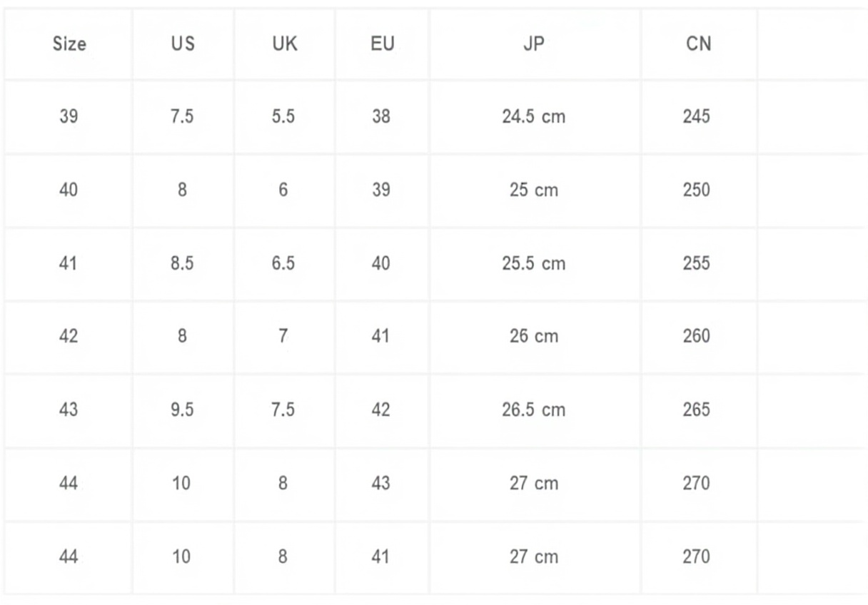Select the 26 cm JP cell
The height and width of the screenshot is (605, 868).
(534, 336)
